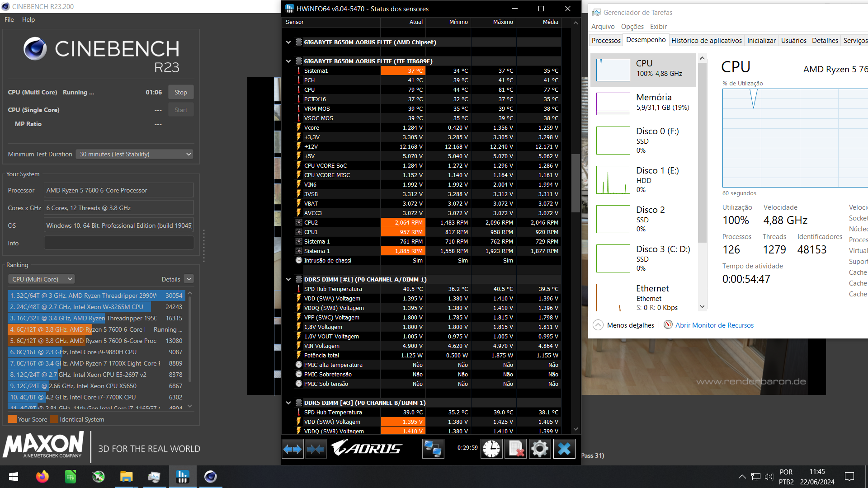Viewport: 868px width, 488px height.
Task: Click HWiNFO vertical scrollbar thumb
Action: click(576, 183)
